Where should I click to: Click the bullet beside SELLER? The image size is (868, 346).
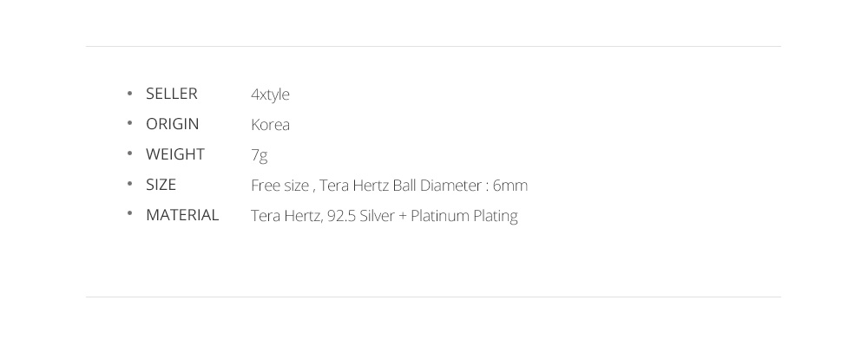pyautogui.click(x=129, y=93)
